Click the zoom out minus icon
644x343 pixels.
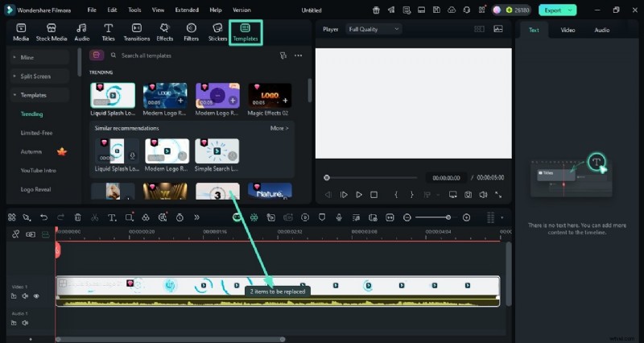click(407, 217)
